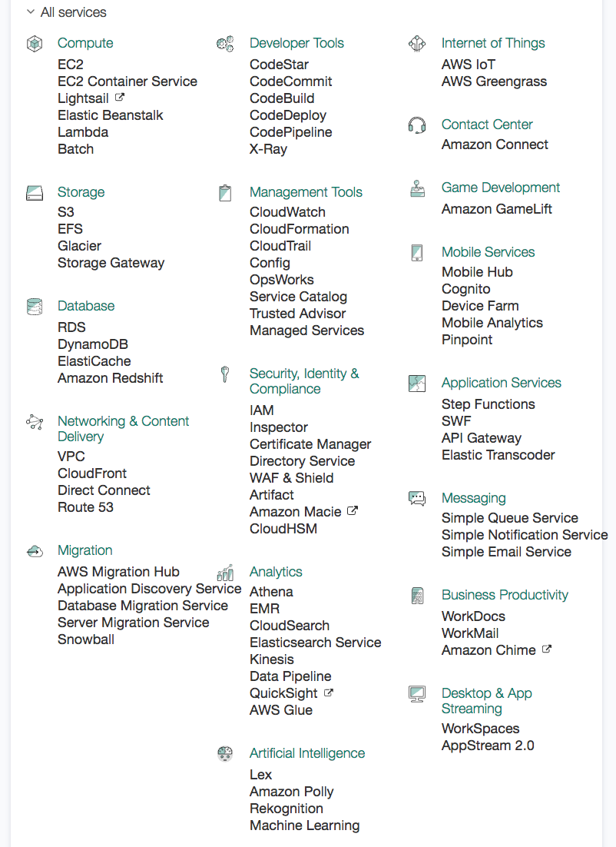616x847 pixels.
Task: Click the Mobile Services phone icon
Action: click(417, 253)
